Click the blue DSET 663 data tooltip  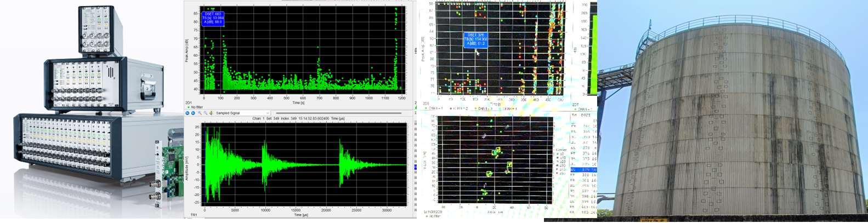(x=213, y=18)
